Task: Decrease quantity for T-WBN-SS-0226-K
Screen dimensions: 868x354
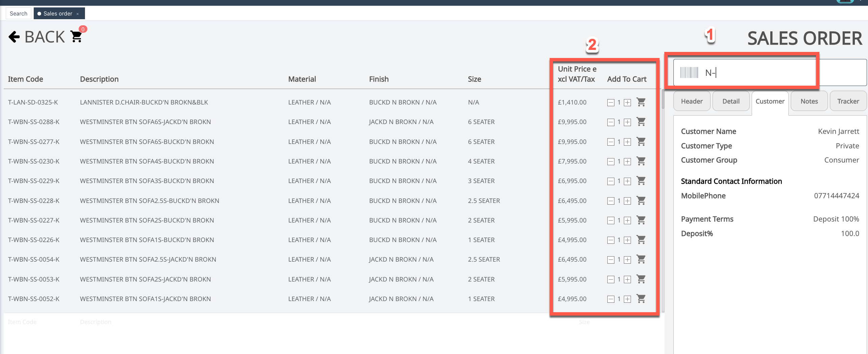Action: 611,240
